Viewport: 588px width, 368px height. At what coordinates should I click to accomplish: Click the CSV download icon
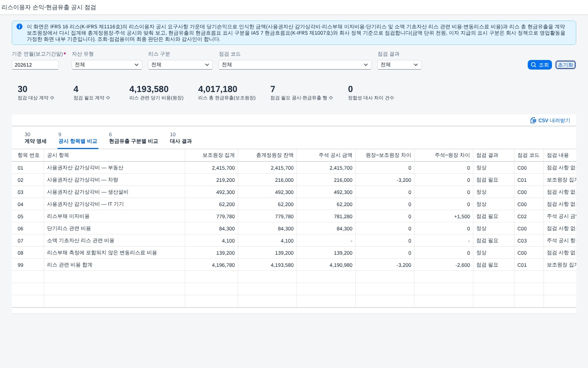pyautogui.click(x=533, y=120)
